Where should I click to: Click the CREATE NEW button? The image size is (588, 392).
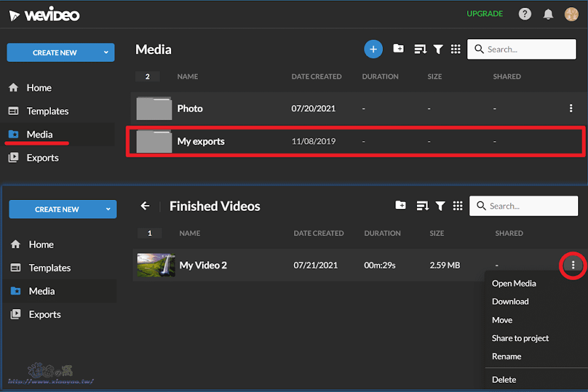coord(54,53)
